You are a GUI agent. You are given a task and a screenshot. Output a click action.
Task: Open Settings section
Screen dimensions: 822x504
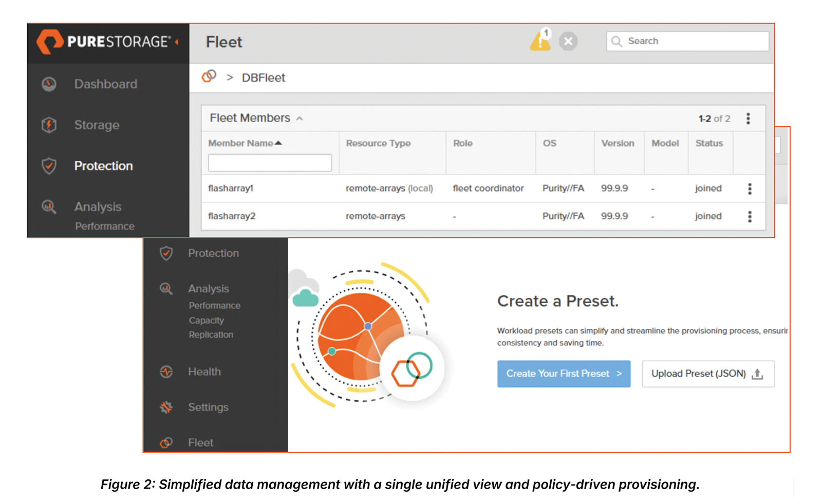point(208,407)
